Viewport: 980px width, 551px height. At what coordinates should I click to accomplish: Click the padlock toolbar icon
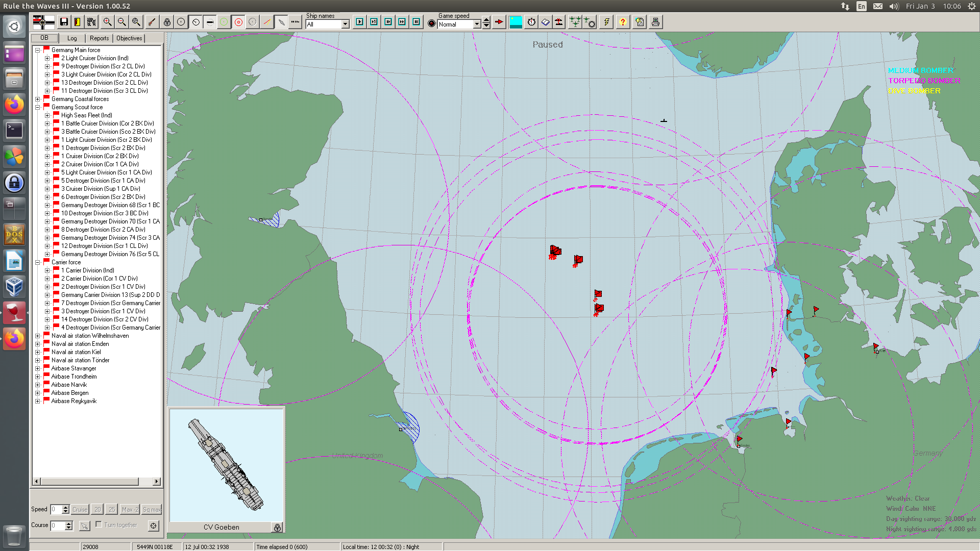tap(167, 22)
